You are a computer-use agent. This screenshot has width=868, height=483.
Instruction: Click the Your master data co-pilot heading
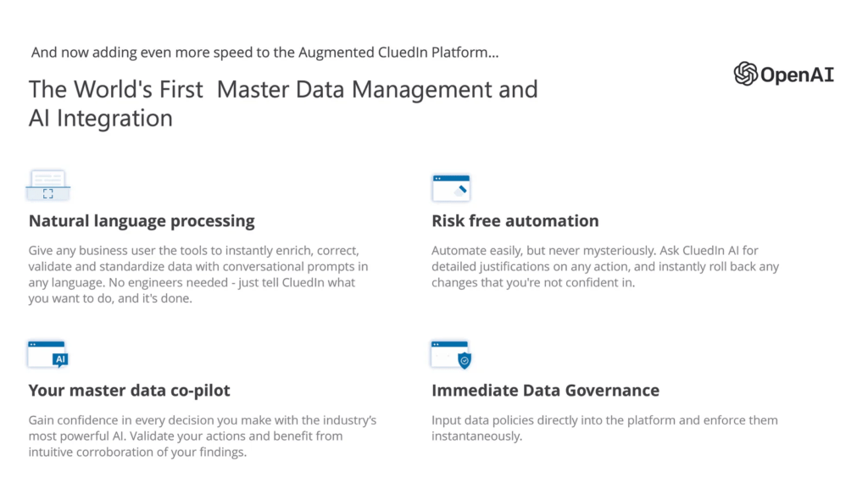coord(130,391)
